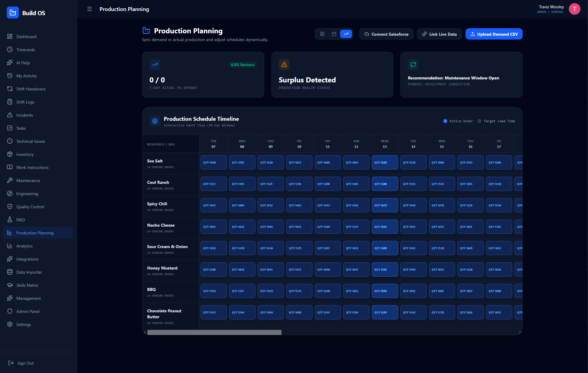The height and width of the screenshot is (373, 588).
Task: Click the scrollbar right arrow
Action: 520,332
